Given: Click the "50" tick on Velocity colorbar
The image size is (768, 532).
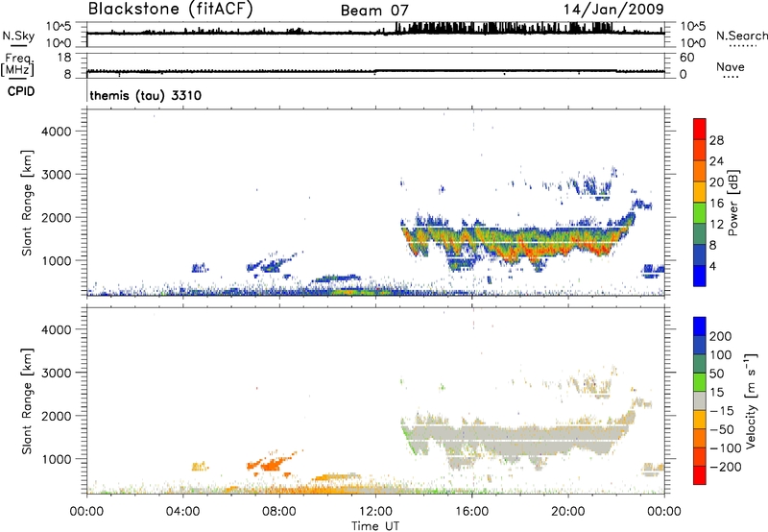Looking at the screenshot, I should [717, 374].
